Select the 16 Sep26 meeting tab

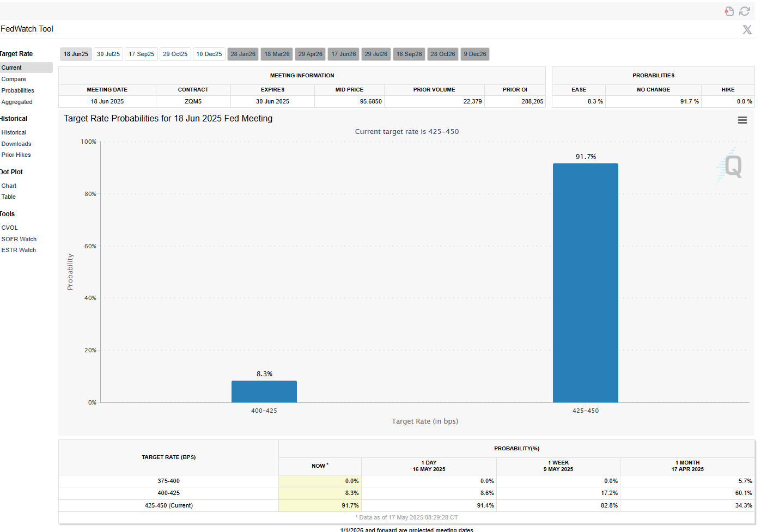coord(409,54)
